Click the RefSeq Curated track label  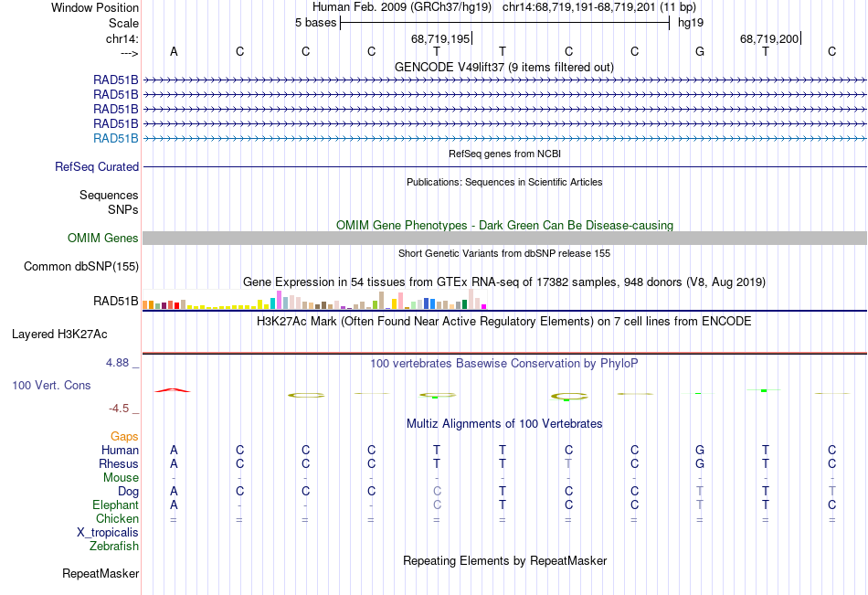(x=97, y=166)
